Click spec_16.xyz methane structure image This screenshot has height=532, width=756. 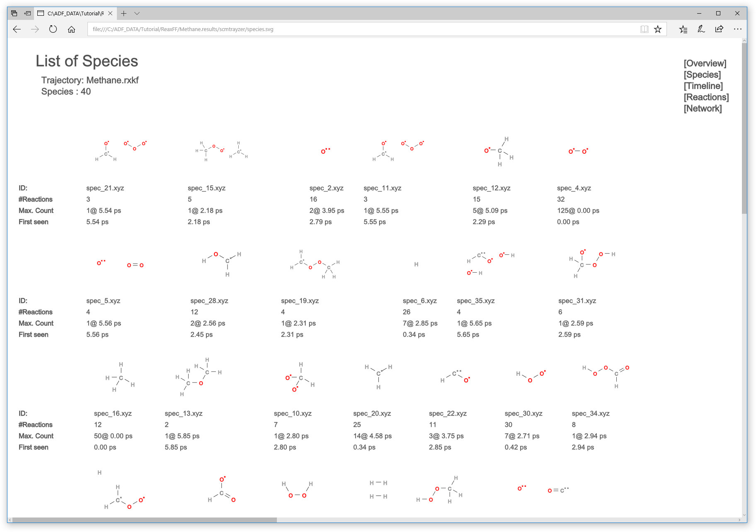coord(120,377)
